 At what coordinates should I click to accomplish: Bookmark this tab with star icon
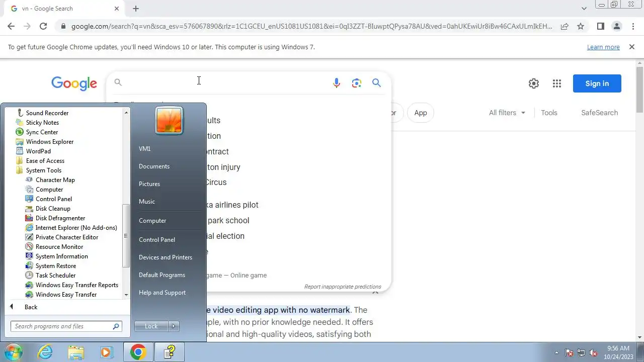[581, 26]
